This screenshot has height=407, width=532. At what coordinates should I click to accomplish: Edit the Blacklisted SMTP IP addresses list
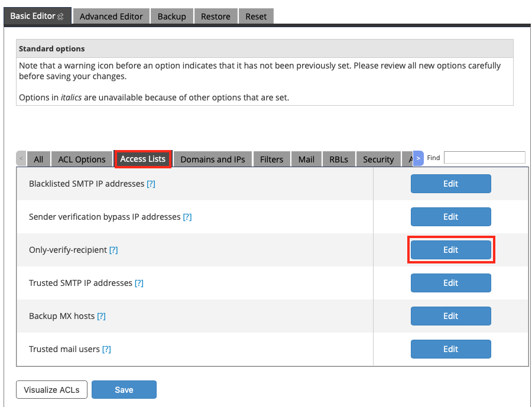pyautogui.click(x=450, y=184)
